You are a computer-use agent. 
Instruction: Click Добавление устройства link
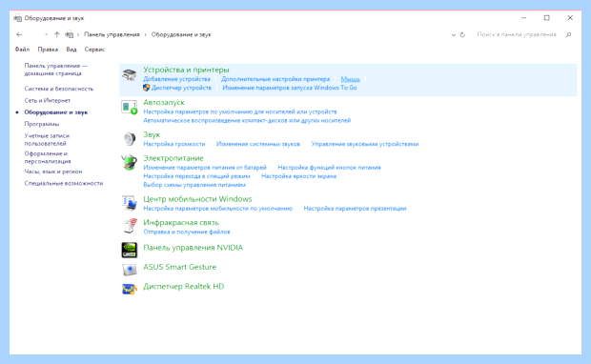pyautogui.click(x=176, y=79)
